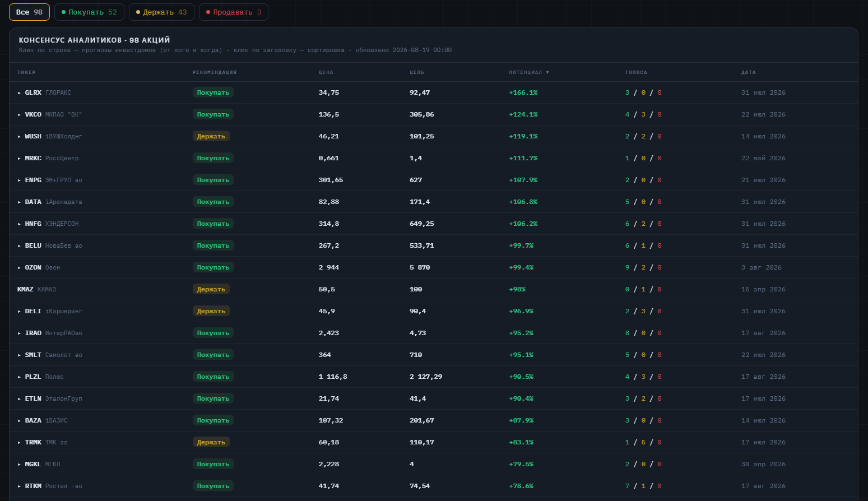Image resolution: width=868 pixels, height=501 pixels.
Task: Click the date in the ETLN row
Action: pyautogui.click(x=763, y=398)
